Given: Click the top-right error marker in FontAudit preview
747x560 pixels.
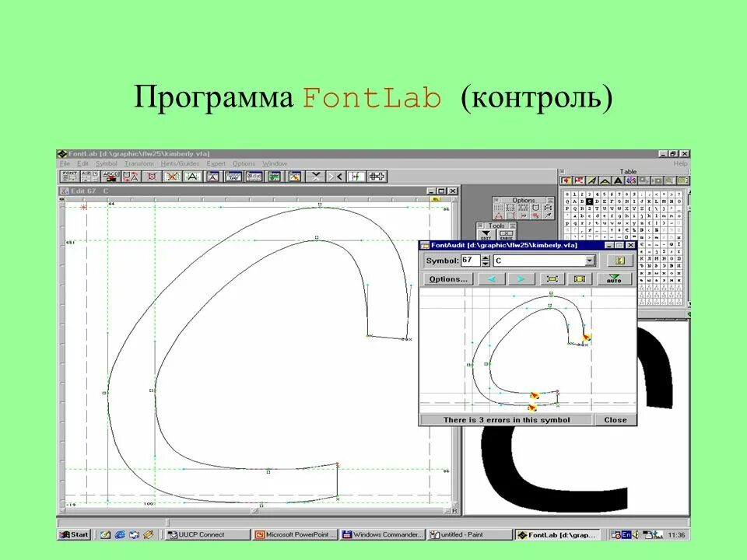Looking at the screenshot, I should coord(587,337).
